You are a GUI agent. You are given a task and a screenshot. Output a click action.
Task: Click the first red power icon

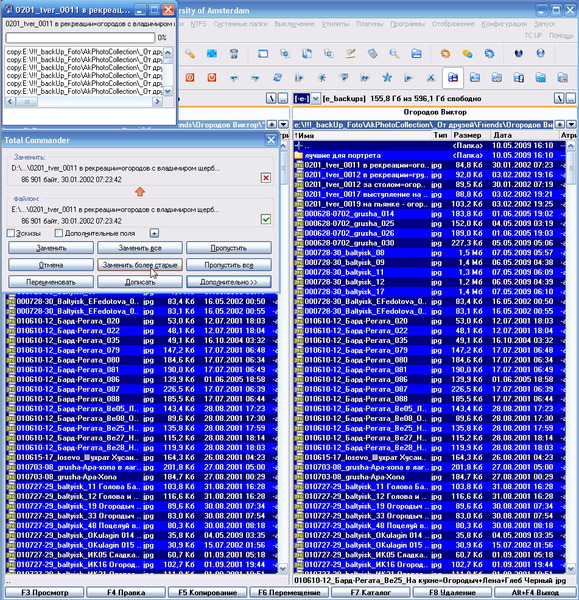point(190,78)
